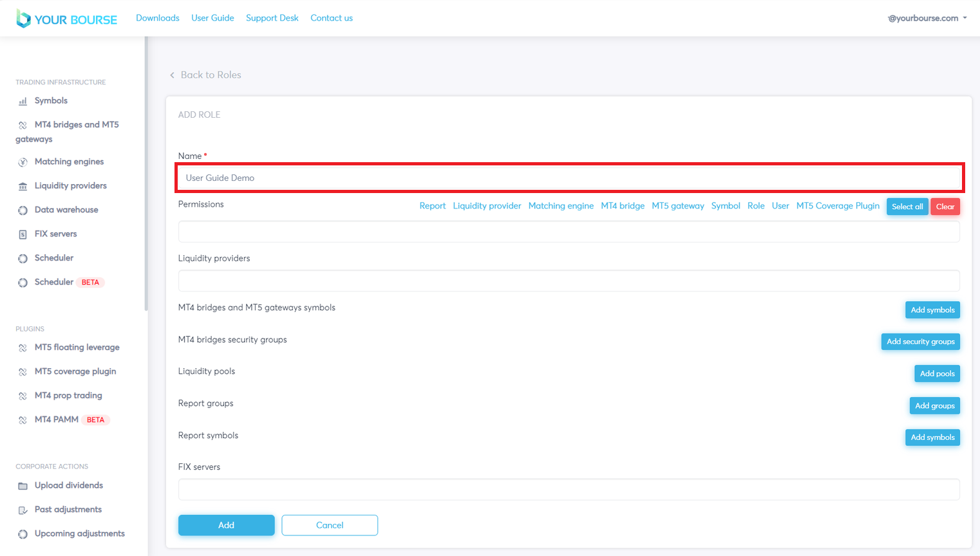Click the Report permissions filter link

tap(433, 206)
